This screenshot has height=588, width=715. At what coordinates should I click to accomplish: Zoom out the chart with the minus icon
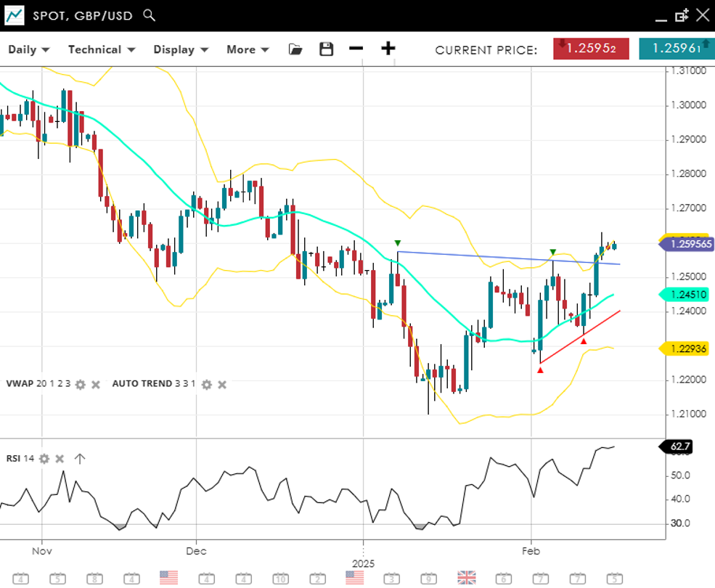point(356,49)
